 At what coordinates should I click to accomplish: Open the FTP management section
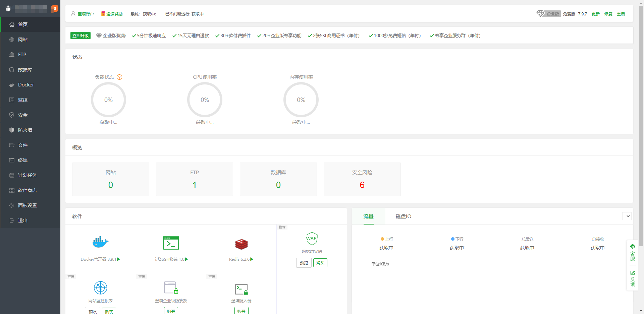pyautogui.click(x=22, y=54)
